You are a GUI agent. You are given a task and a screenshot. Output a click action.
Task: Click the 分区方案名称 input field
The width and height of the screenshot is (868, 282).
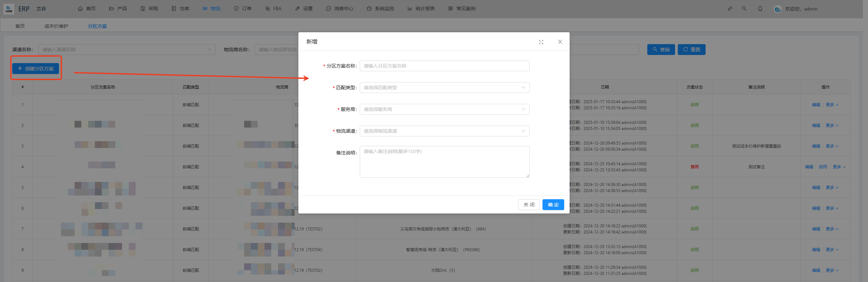coord(444,66)
